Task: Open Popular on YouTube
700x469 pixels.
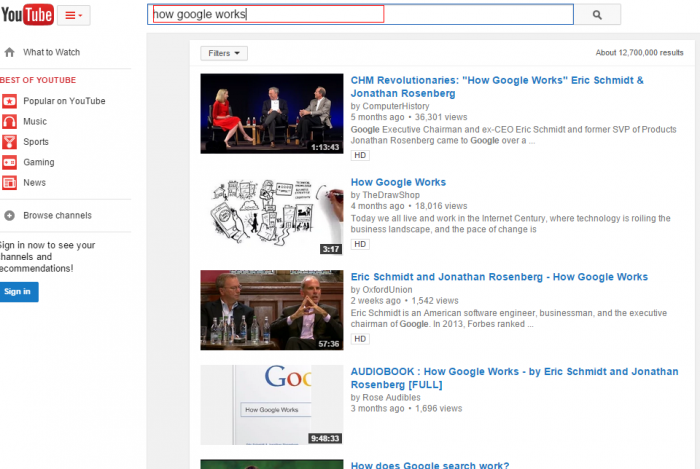Action: pos(64,101)
